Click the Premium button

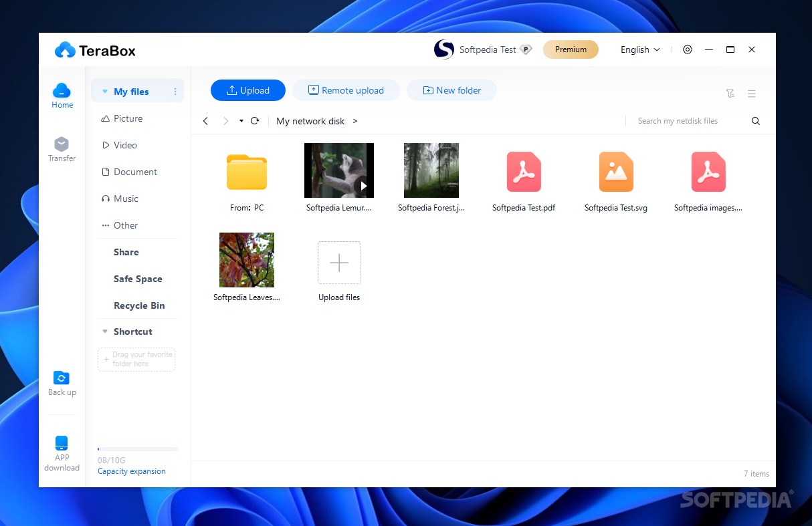click(x=571, y=49)
